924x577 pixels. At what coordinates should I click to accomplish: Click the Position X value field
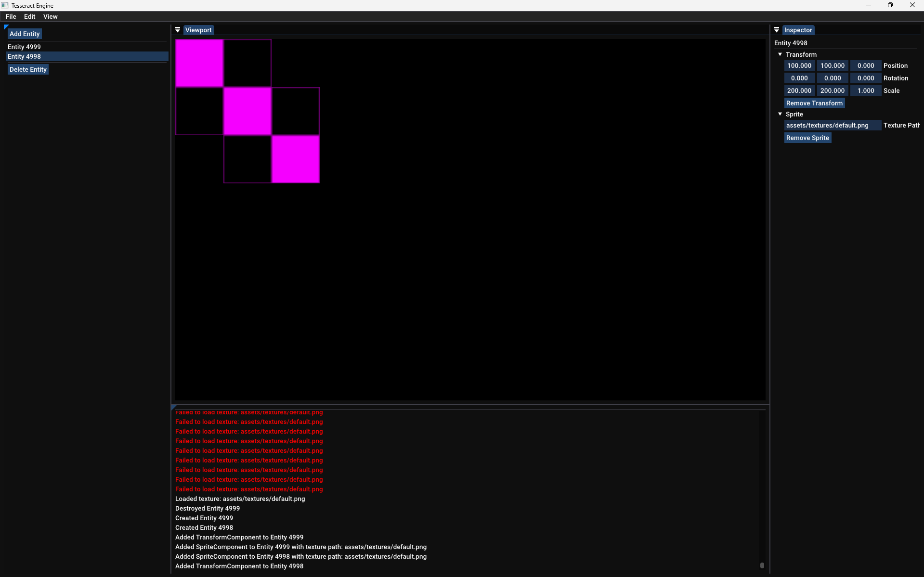[799, 65]
